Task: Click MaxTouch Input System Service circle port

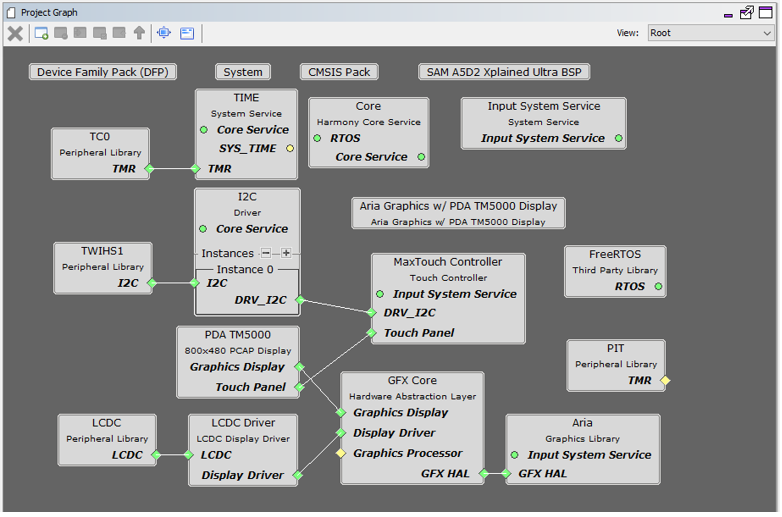Action: click(380, 294)
